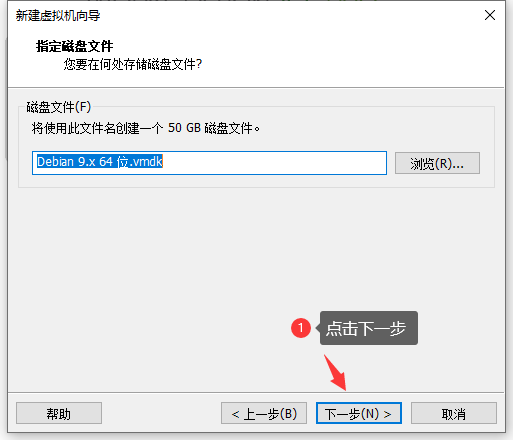Open help with the 帮助 button

[x=59, y=413]
